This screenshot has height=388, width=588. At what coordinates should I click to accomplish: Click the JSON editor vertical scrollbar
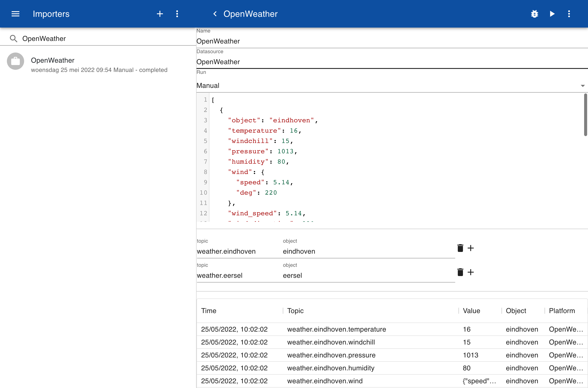(x=585, y=115)
